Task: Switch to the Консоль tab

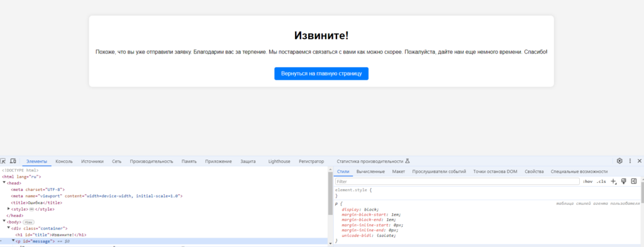Action: click(64, 162)
